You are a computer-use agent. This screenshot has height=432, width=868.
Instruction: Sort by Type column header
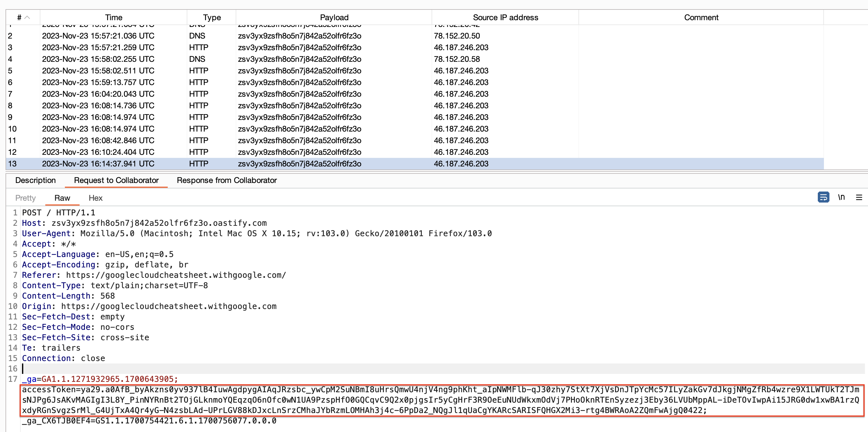(211, 17)
